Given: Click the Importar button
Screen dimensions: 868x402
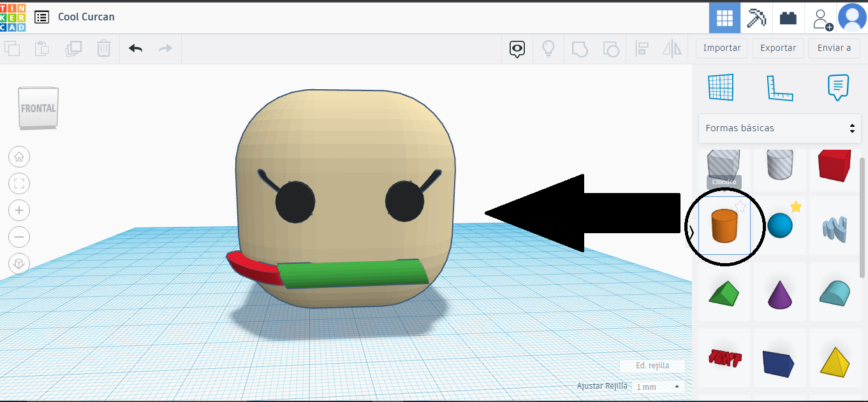Looking at the screenshot, I should pyautogui.click(x=722, y=48).
